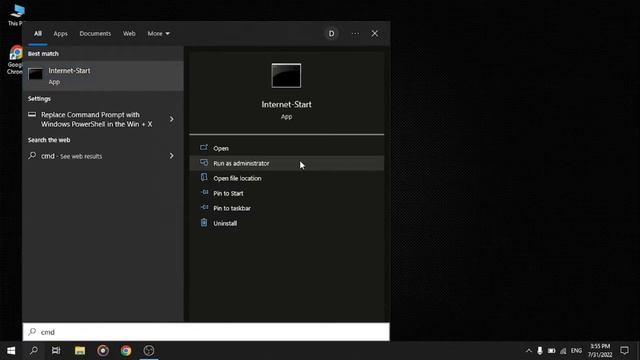Click the Uninstall trash icon
Image resolution: width=640 pixels, height=360 pixels.
click(x=204, y=222)
